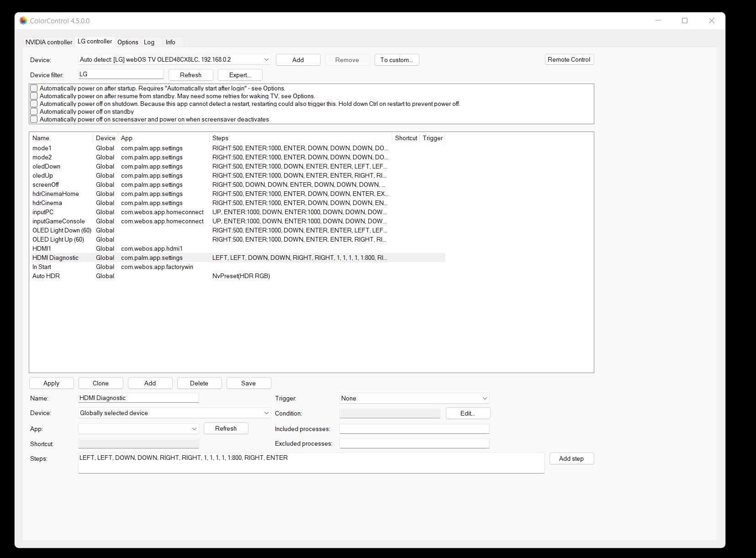
Task: Click the Add device button
Action: (x=298, y=60)
